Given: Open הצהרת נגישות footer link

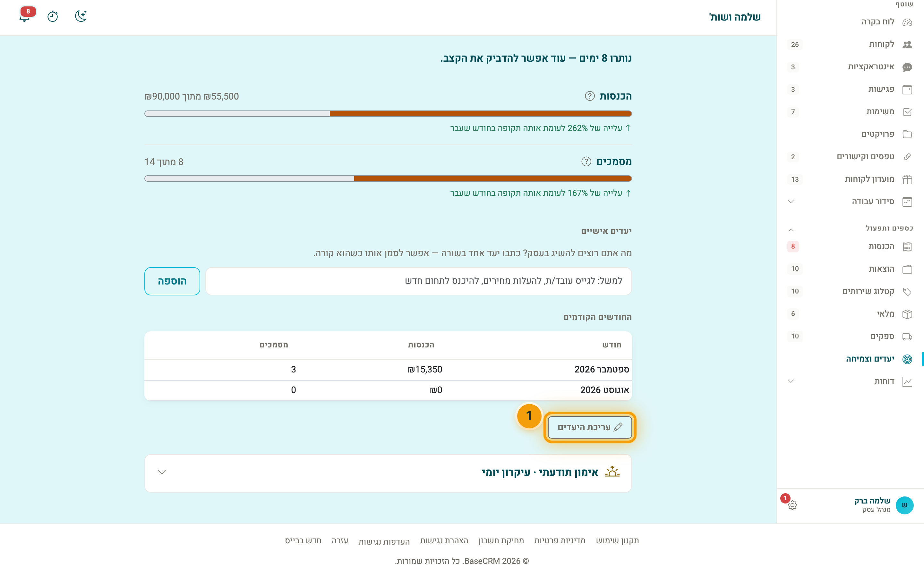Looking at the screenshot, I should [x=444, y=540].
